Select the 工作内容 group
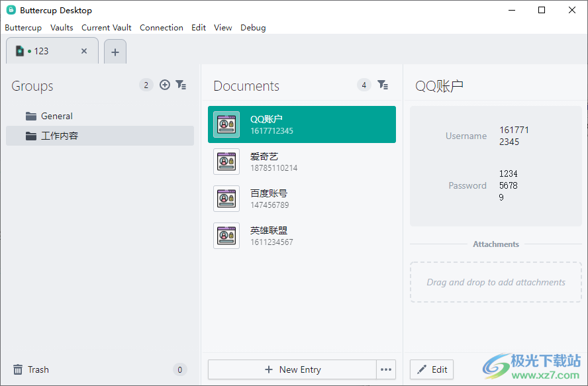Screen dimensions: 588x386 tap(100, 136)
